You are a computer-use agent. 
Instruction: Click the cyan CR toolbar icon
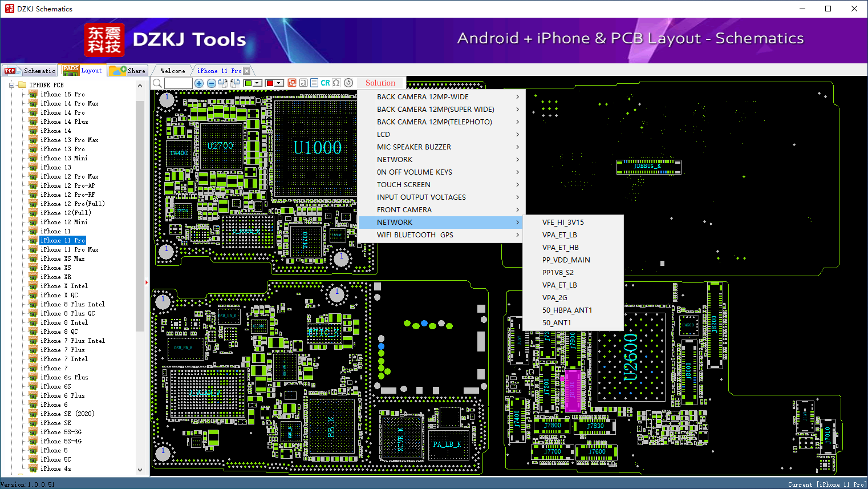(325, 83)
